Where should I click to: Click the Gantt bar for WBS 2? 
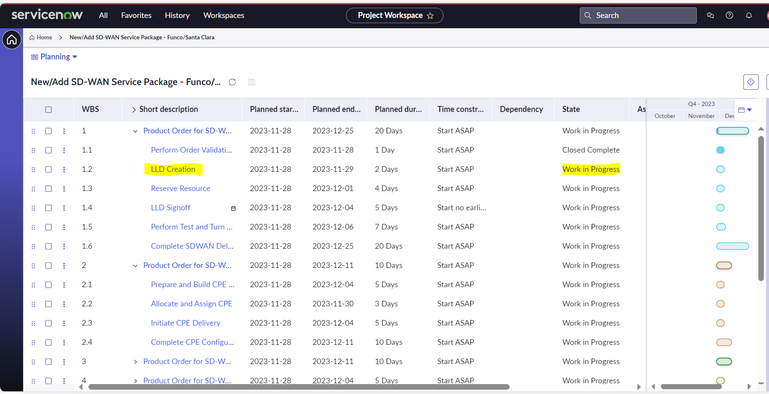coord(724,265)
